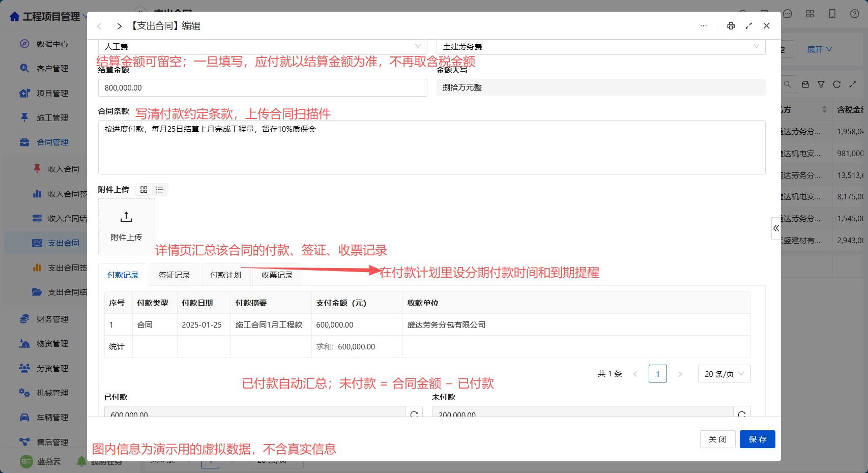The height and width of the screenshot is (473, 868).
Task: Open help icon in top bar
Action: 854,14
